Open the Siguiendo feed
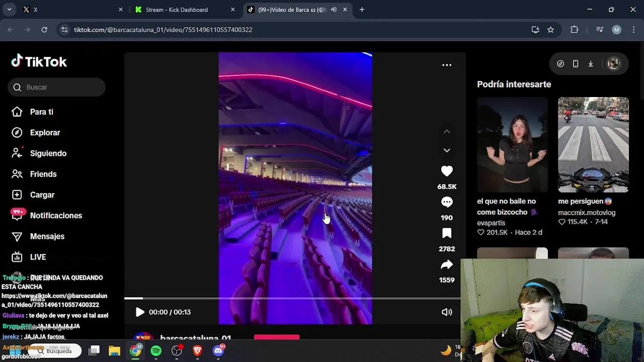Screen dimensions: 644x362 coord(39,153)
